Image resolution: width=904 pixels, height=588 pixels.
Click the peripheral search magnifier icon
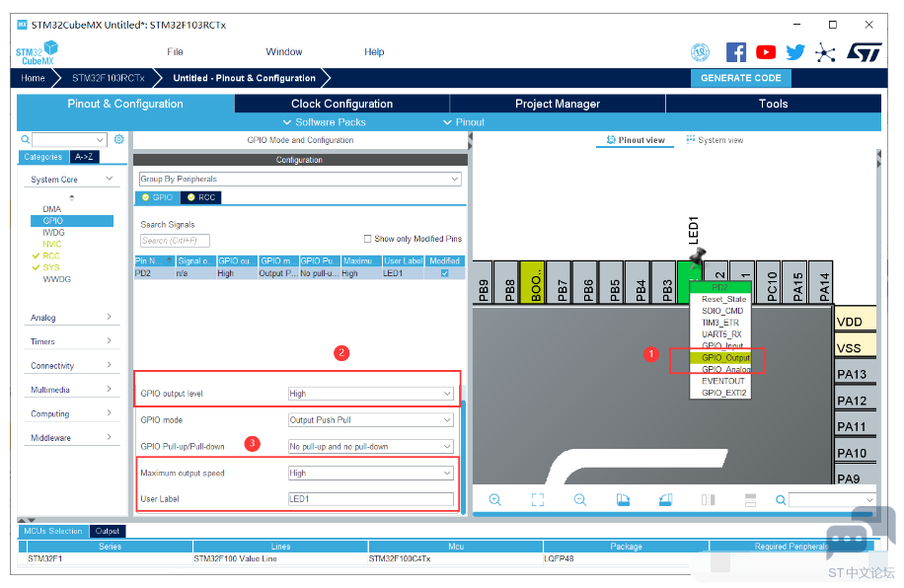(x=26, y=139)
